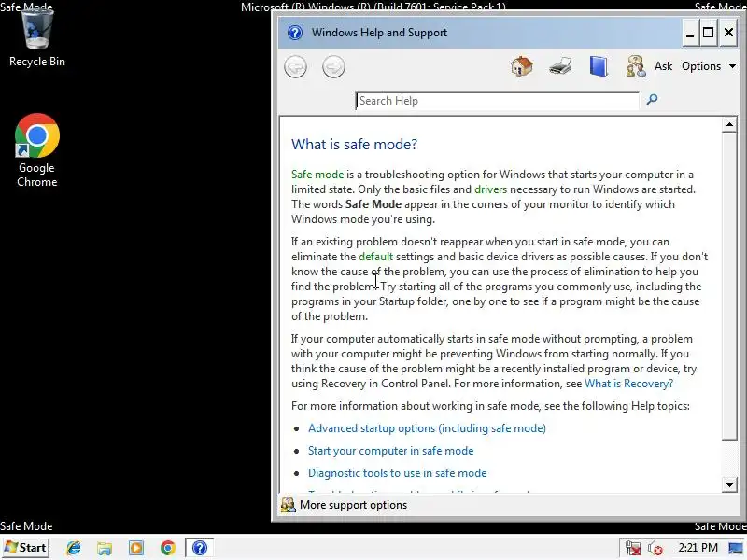The width and height of the screenshot is (747, 560).
Task: Minimize the Windows Help and Support window
Action: click(690, 33)
